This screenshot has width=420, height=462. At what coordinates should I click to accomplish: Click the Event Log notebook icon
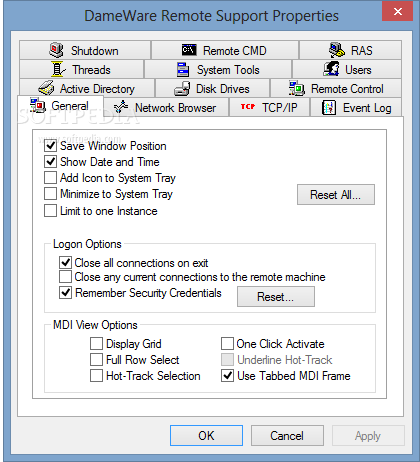tap(329, 108)
